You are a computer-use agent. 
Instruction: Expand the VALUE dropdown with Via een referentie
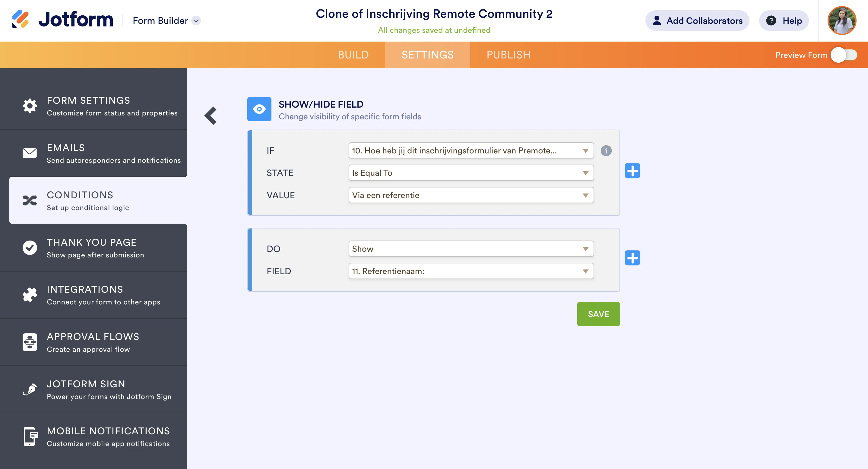click(x=471, y=195)
